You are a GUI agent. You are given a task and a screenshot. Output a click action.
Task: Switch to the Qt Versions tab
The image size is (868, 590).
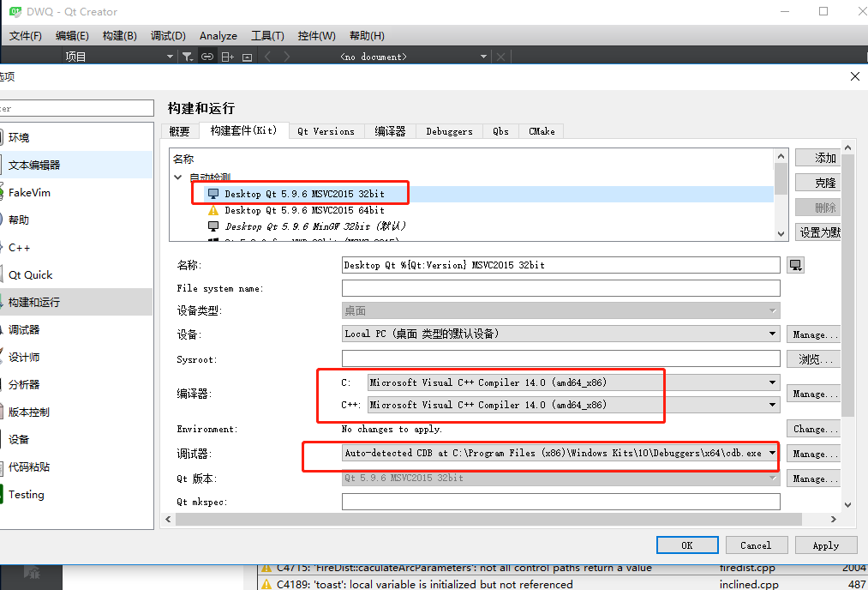tap(326, 131)
